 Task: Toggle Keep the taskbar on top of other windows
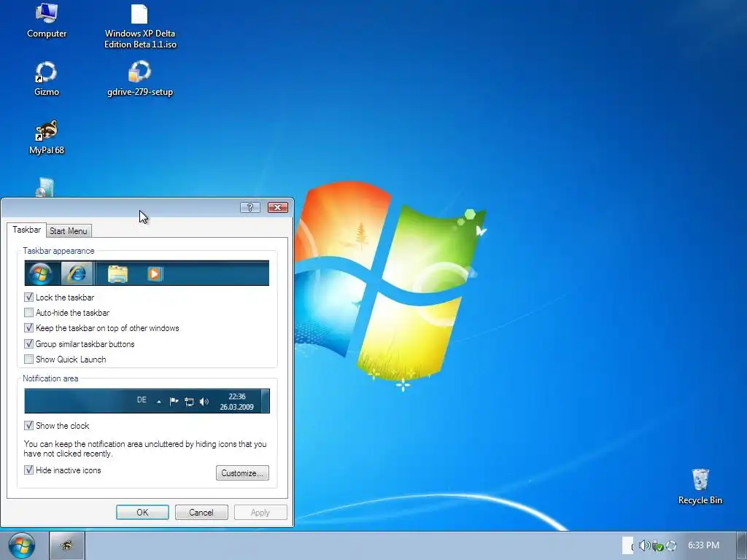pos(28,327)
